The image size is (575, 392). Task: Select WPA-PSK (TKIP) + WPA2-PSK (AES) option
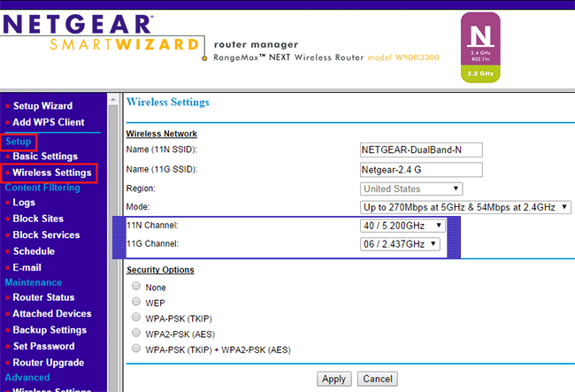point(136,348)
